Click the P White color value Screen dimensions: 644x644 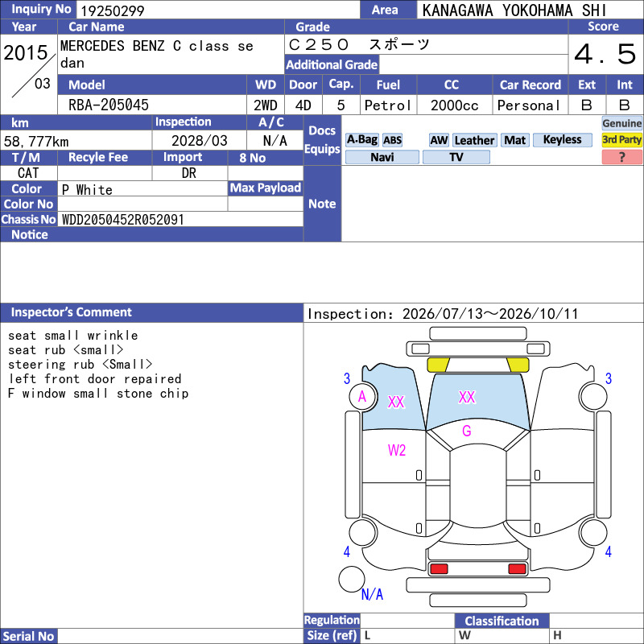tap(87, 190)
